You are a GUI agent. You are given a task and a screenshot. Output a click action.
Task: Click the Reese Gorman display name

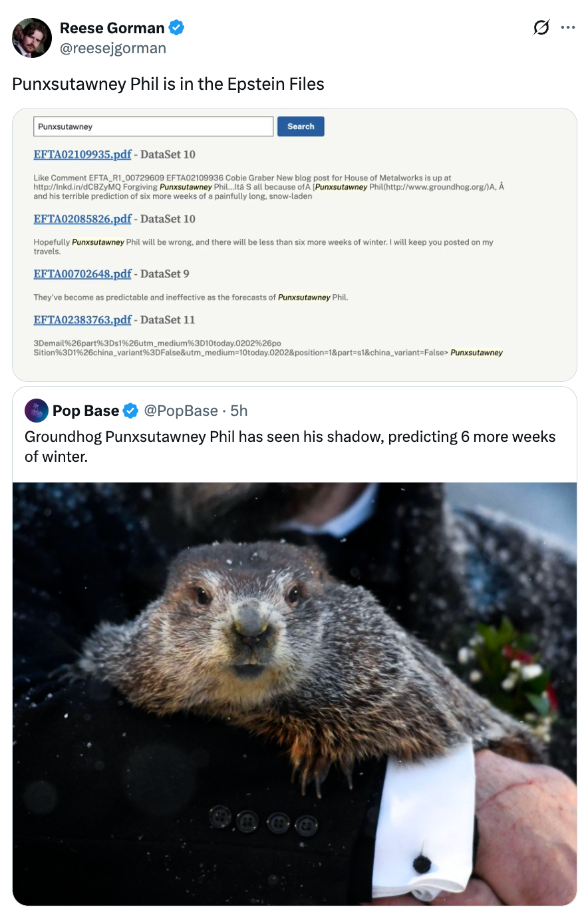click(112, 28)
